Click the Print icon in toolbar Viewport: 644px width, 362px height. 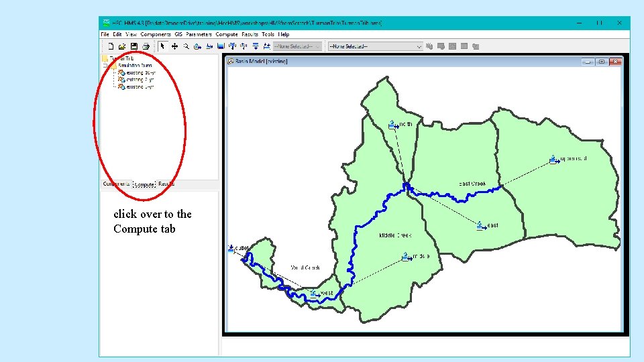(146, 46)
